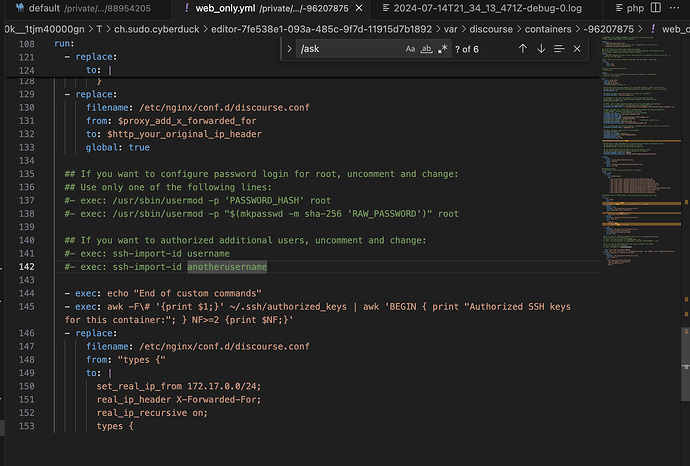Click global: true on line 133
The height and width of the screenshot is (466, 690).
(118, 147)
